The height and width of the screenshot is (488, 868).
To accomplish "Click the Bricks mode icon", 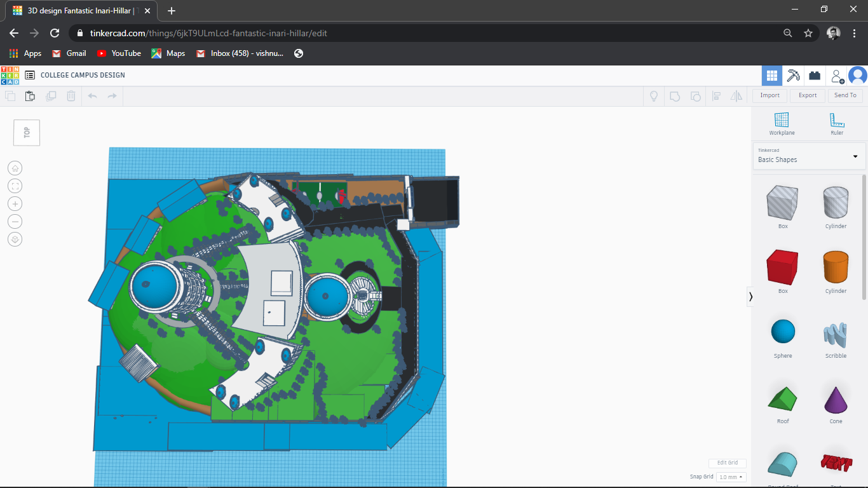I will pos(814,76).
